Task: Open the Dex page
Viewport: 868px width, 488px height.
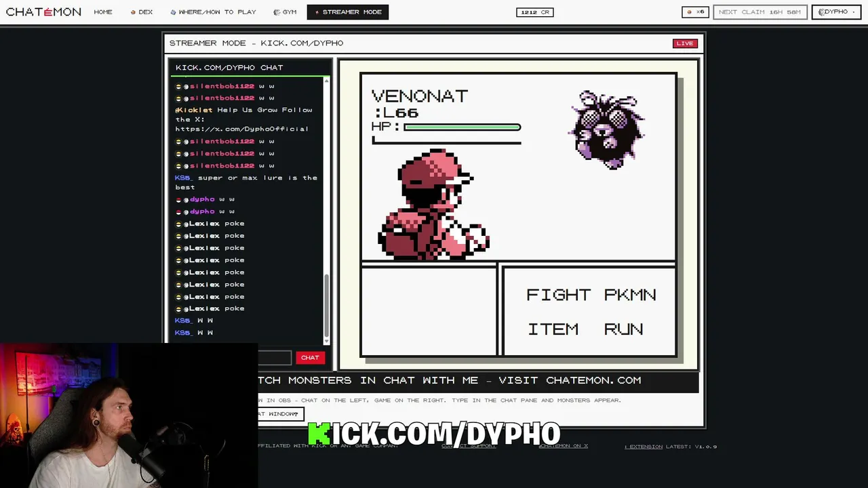Action: point(142,12)
